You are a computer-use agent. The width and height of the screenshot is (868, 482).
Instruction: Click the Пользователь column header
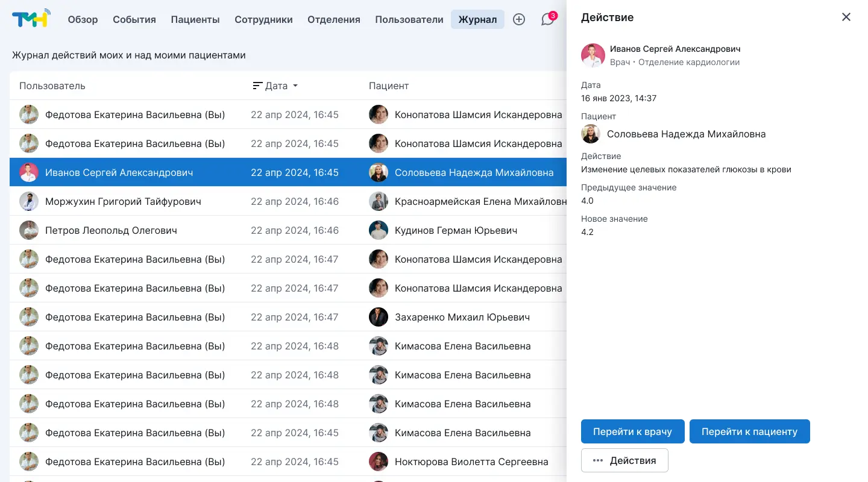(x=52, y=86)
